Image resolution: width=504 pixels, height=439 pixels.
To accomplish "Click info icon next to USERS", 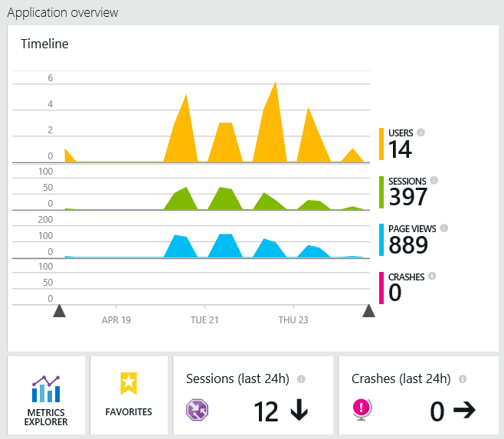I will (x=421, y=133).
